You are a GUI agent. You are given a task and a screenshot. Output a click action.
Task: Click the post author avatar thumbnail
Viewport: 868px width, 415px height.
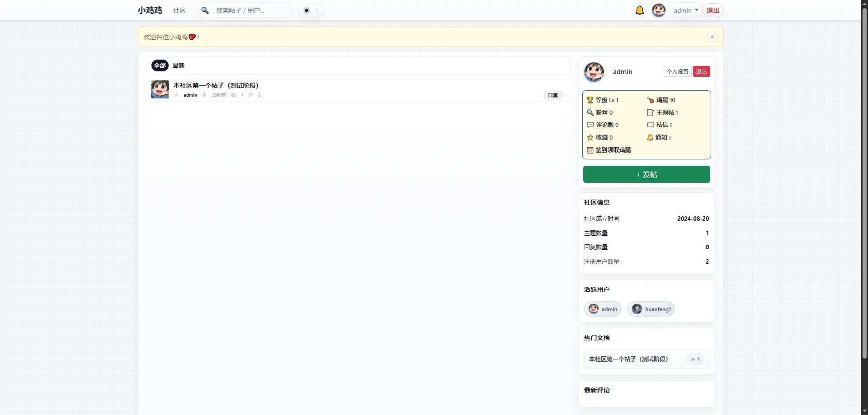tap(160, 89)
